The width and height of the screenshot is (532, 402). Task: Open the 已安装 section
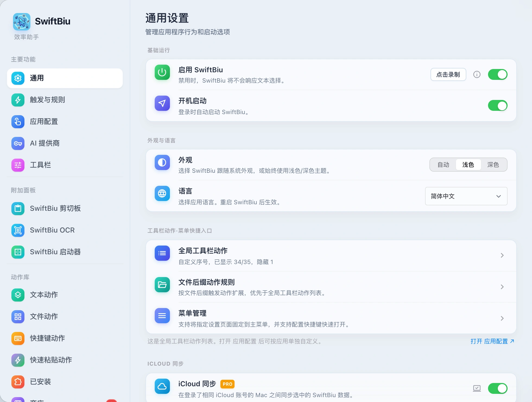pyautogui.click(x=65, y=382)
